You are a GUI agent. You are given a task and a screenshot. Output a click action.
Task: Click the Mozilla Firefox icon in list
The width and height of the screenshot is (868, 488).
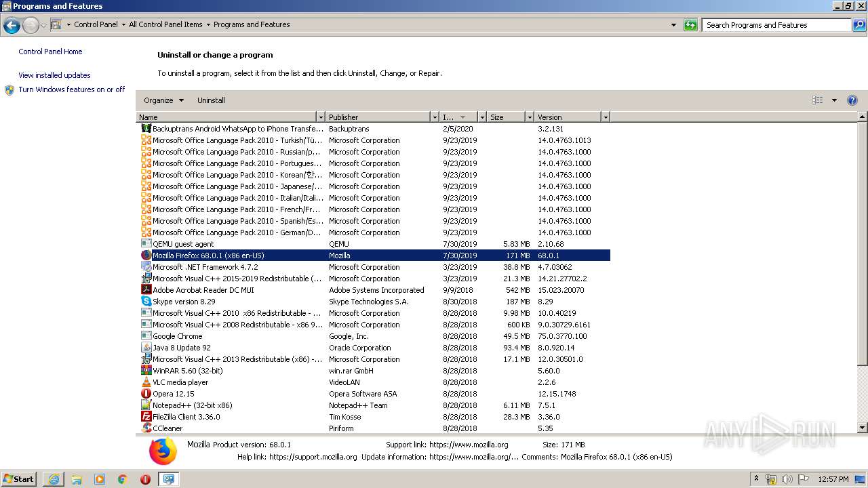[146, 256]
